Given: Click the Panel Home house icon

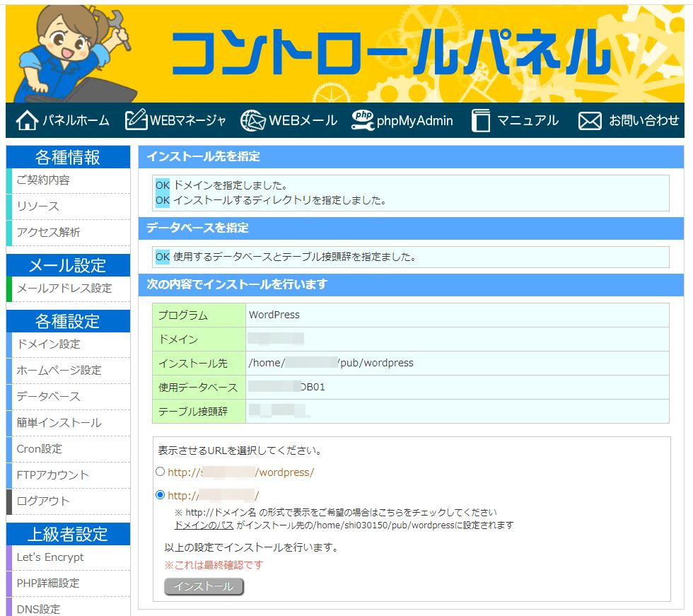Looking at the screenshot, I should (x=26, y=121).
